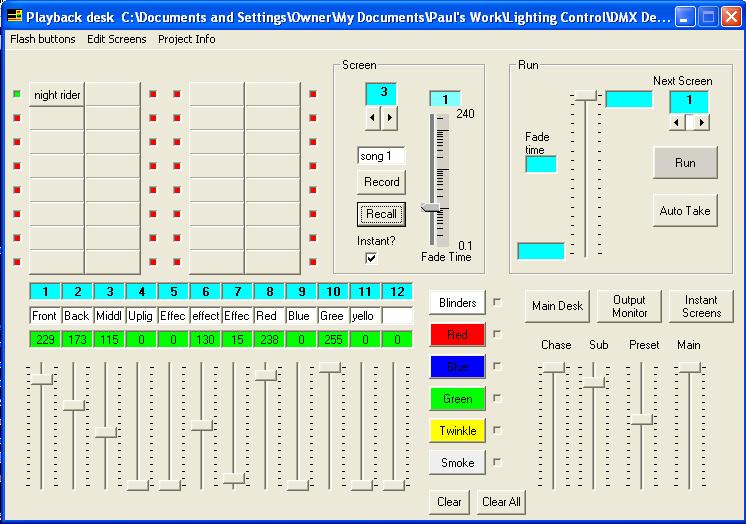Viewport: 746px width, 524px height.
Task: Open the Output Monitor window
Action: [629, 306]
